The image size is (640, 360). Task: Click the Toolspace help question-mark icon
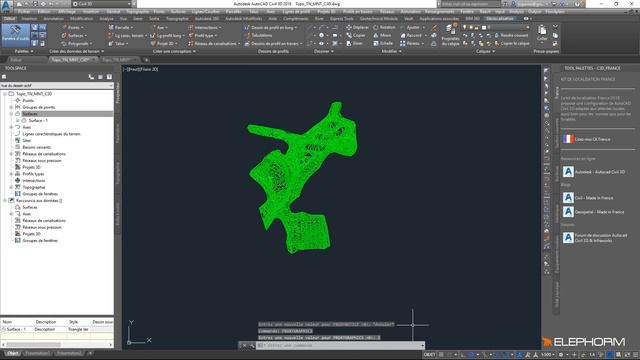click(109, 77)
